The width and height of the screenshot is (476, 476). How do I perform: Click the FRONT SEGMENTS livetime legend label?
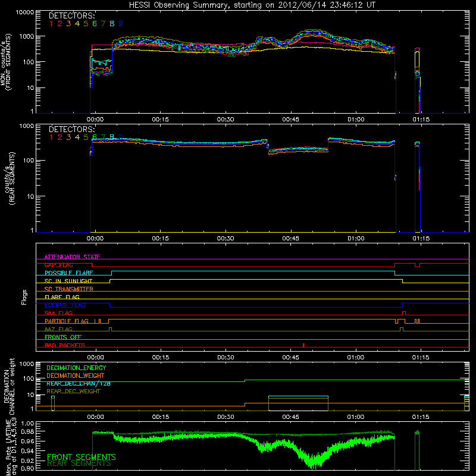(82, 457)
